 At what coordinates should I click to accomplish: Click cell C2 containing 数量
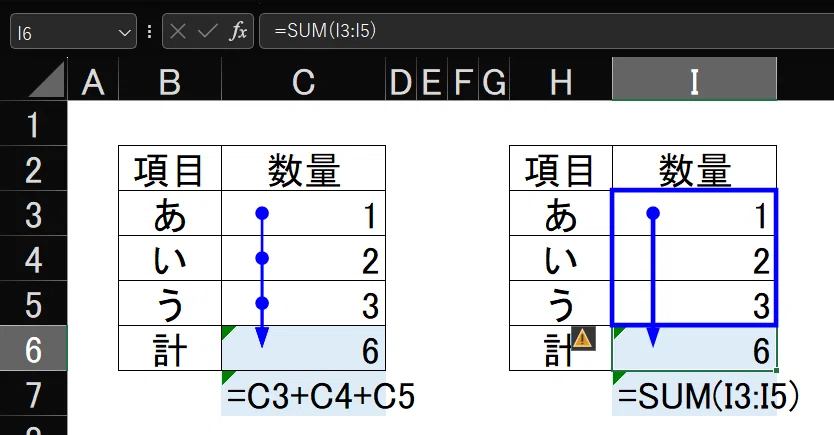point(303,169)
